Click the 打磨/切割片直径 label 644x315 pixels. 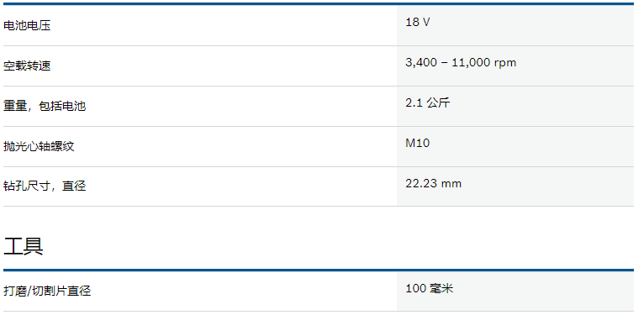(x=47, y=291)
